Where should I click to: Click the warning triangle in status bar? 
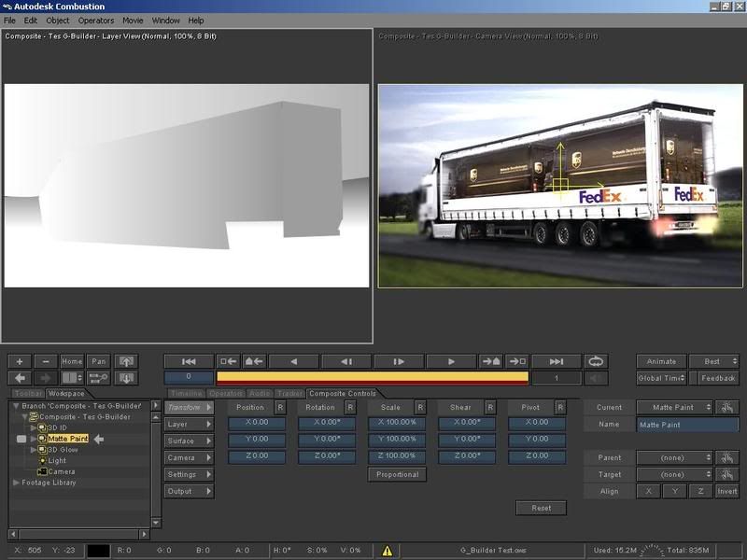[387, 551]
